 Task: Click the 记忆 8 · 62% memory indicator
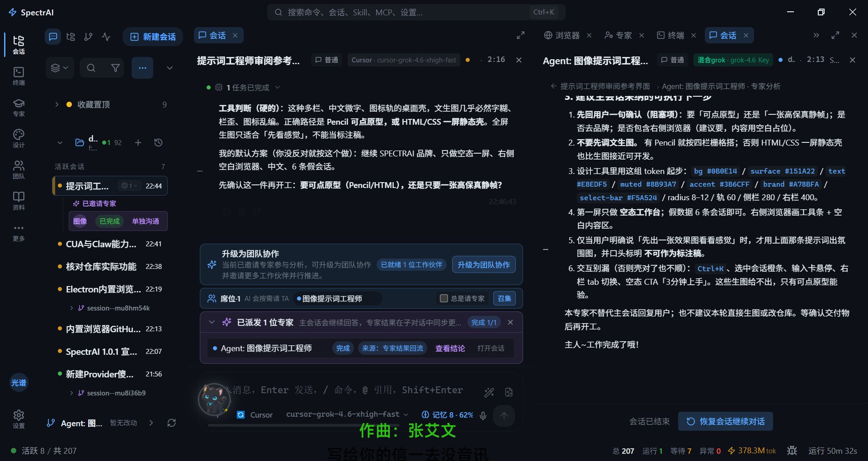pyautogui.click(x=447, y=415)
